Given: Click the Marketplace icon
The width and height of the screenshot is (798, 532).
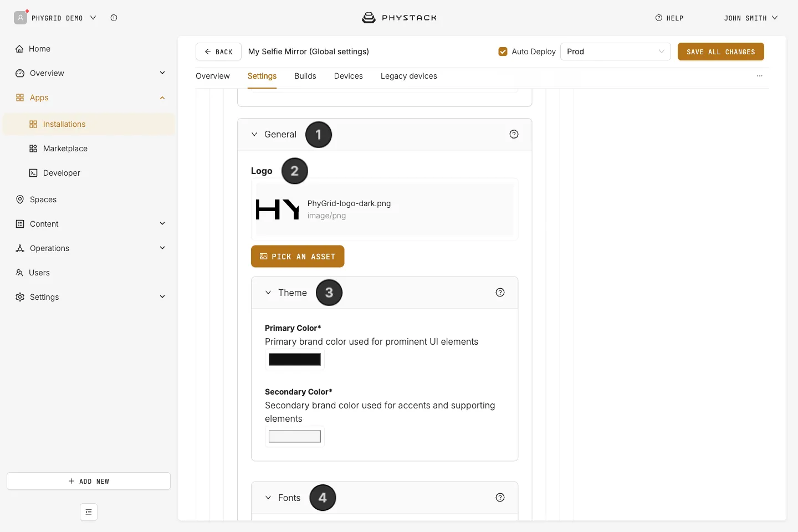Looking at the screenshot, I should coord(33,149).
